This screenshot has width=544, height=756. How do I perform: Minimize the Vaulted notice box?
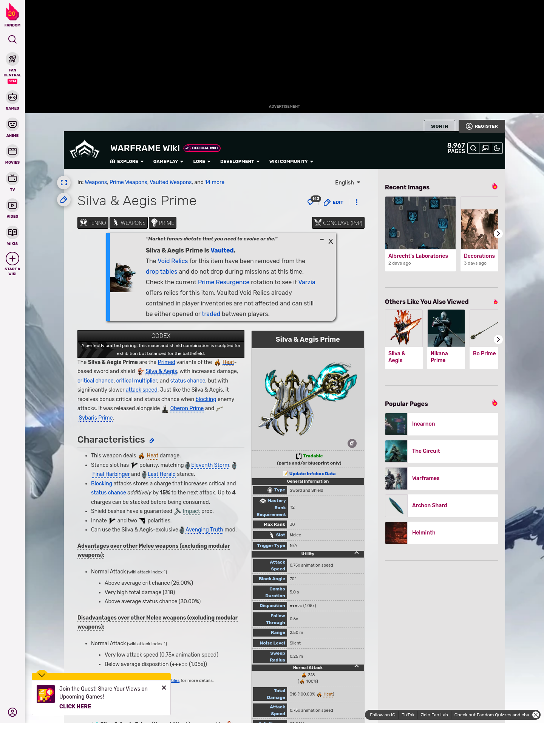tap(322, 240)
